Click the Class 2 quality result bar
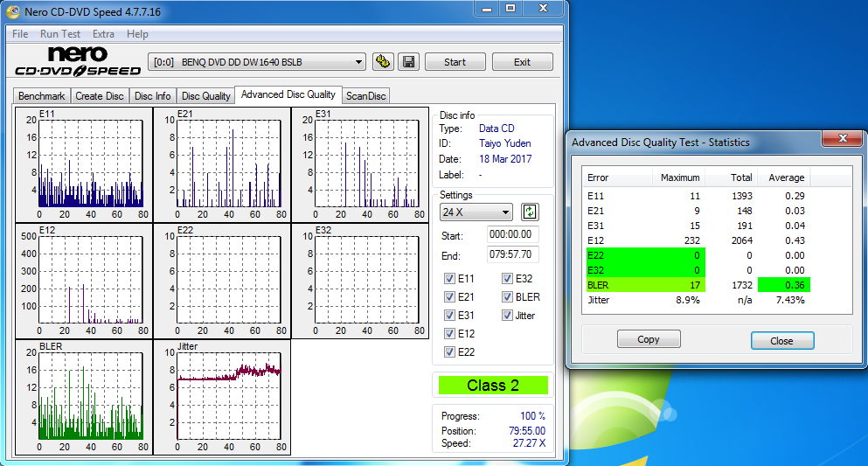The image size is (868, 466). tap(493, 386)
